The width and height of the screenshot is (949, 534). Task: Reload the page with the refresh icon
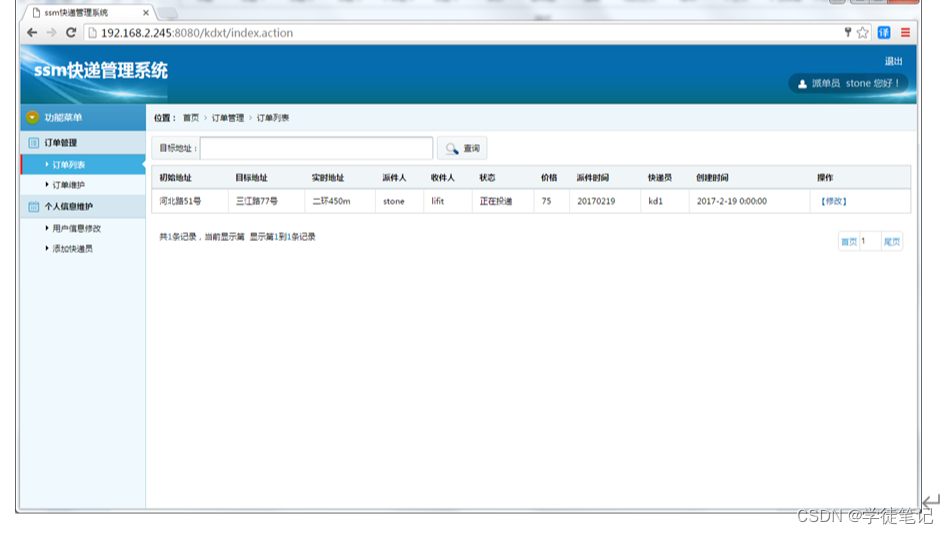[x=71, y=33]
